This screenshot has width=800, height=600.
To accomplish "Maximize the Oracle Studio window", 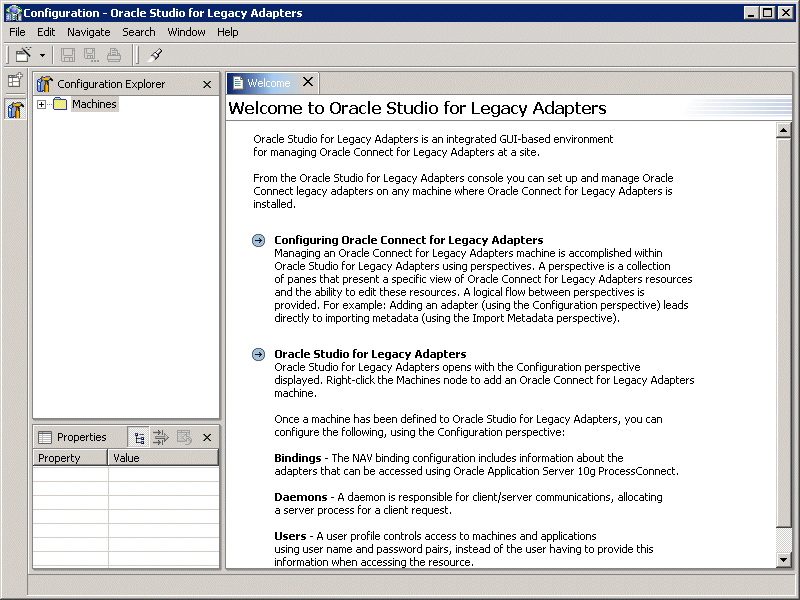I will pyautogui.click(x=767, y=13).
